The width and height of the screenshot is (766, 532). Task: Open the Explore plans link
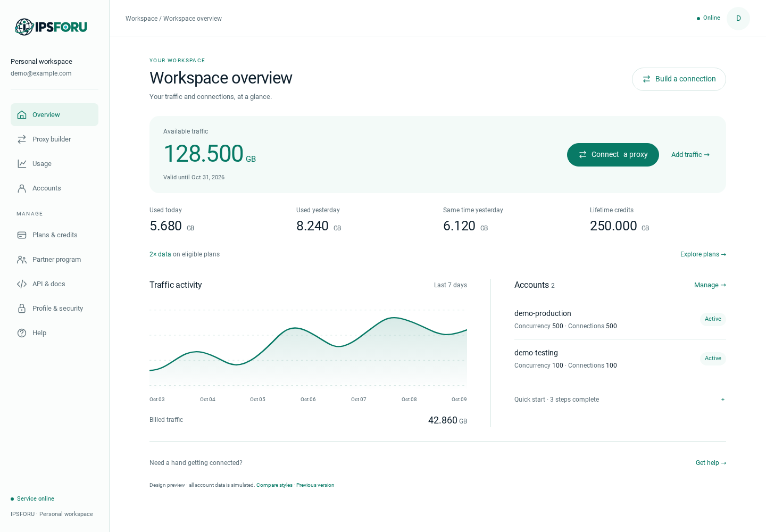pos(703,254)
